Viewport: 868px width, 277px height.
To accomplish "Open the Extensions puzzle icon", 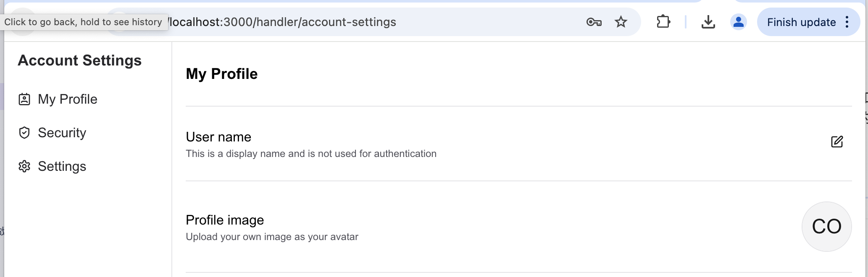I will 663,22.
